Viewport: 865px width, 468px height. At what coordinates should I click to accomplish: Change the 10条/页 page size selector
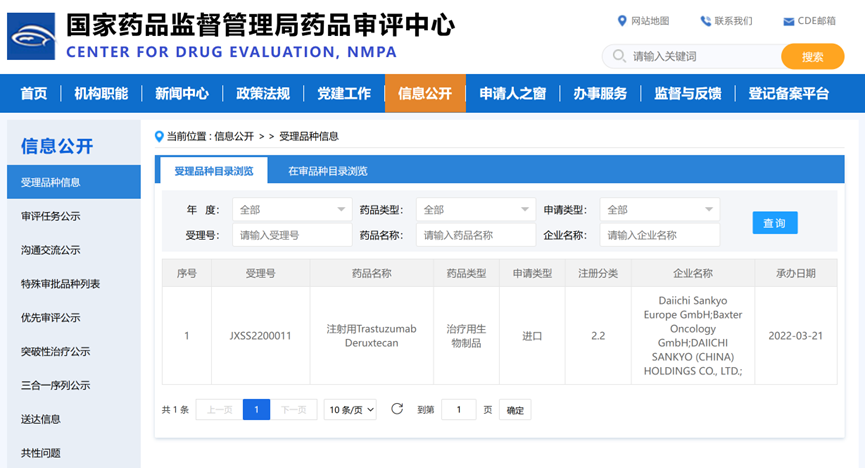[x=350, y=410]
